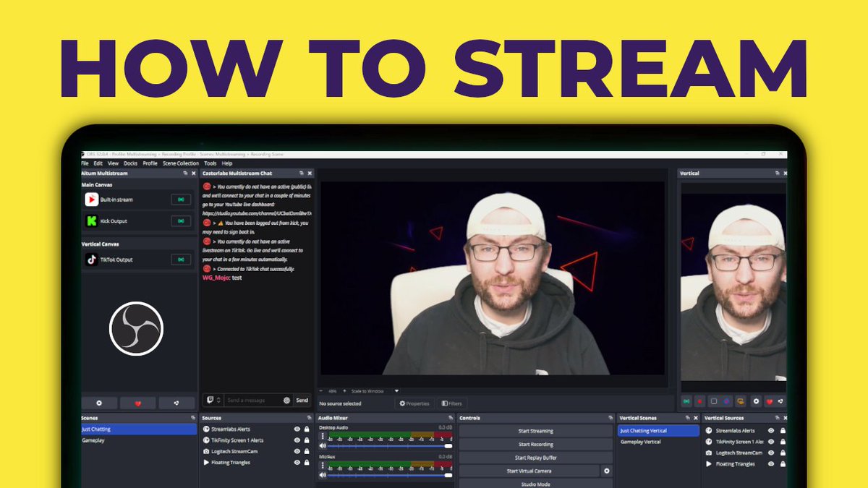The height and width of the screenshot is (488, 868).
Task: Toggle streaming for Kick Output
Action: (x=181, y=221)
